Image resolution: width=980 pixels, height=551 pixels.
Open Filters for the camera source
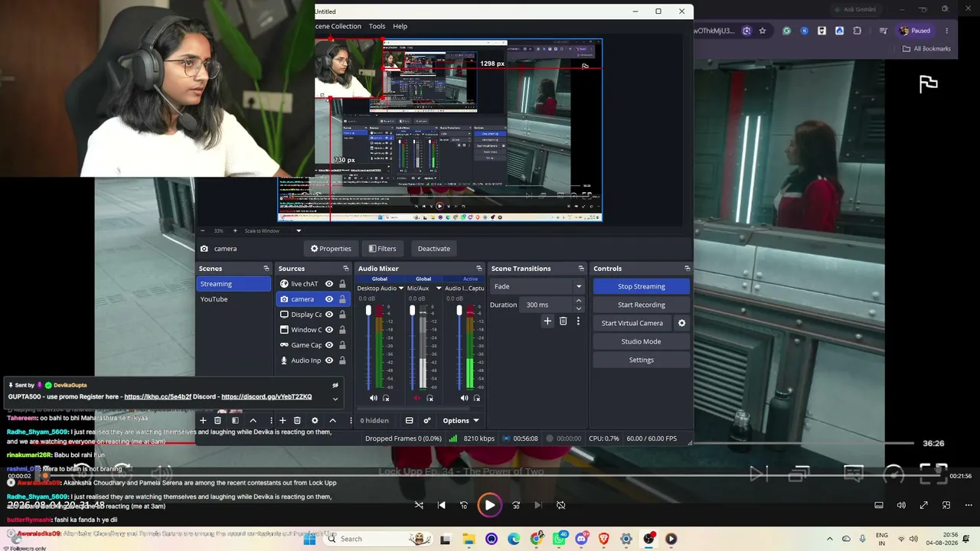[382, 249]
